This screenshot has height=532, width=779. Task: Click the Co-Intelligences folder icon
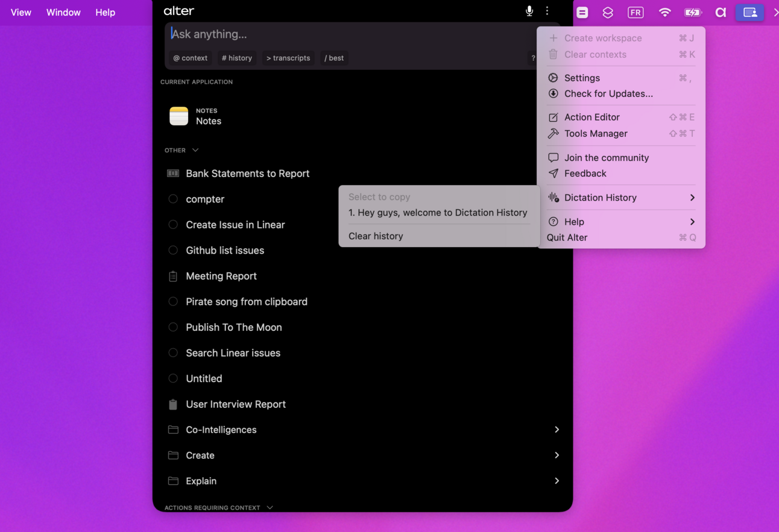point(173,430)
